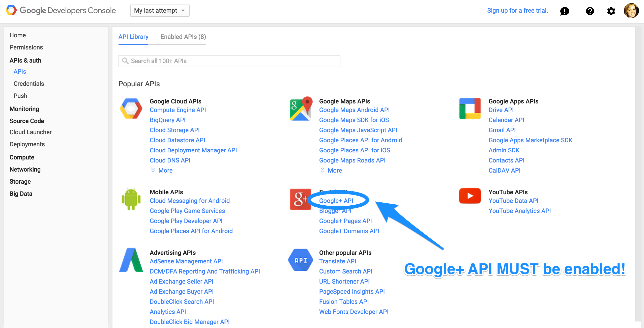Open Admin SDK link
Viewport: 644px width, 328px height.
pyautogui.click(x=504, y=150)
